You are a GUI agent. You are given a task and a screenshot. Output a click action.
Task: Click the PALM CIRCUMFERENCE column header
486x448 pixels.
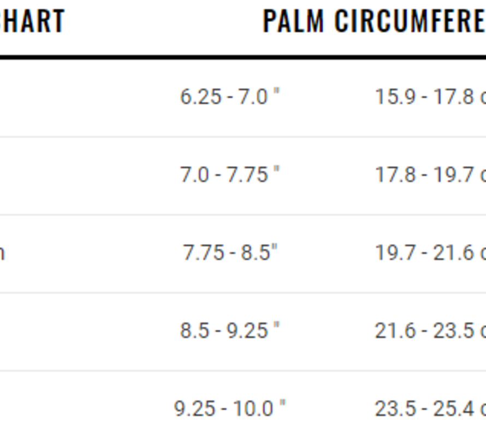[374, 21]
